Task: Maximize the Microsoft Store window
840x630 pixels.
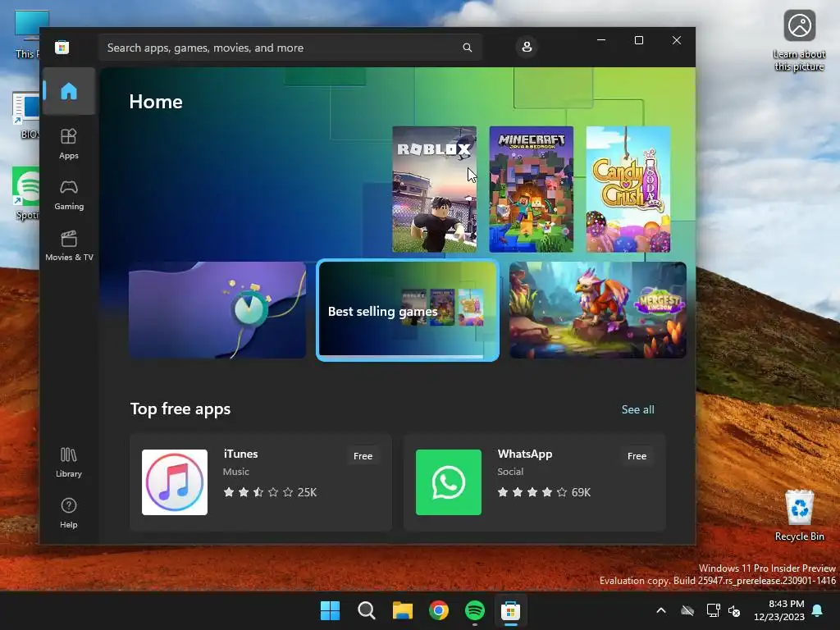Action: coord(638,41)
